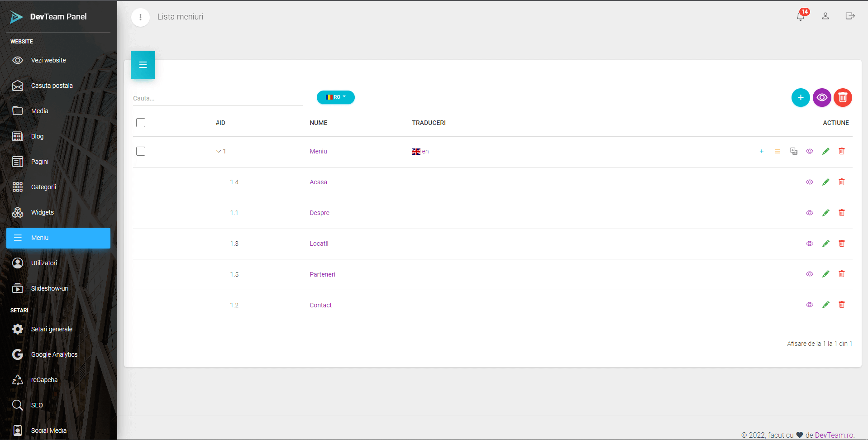Click the translate icon on Meniu row
The image size is (868, 440).
794,151
